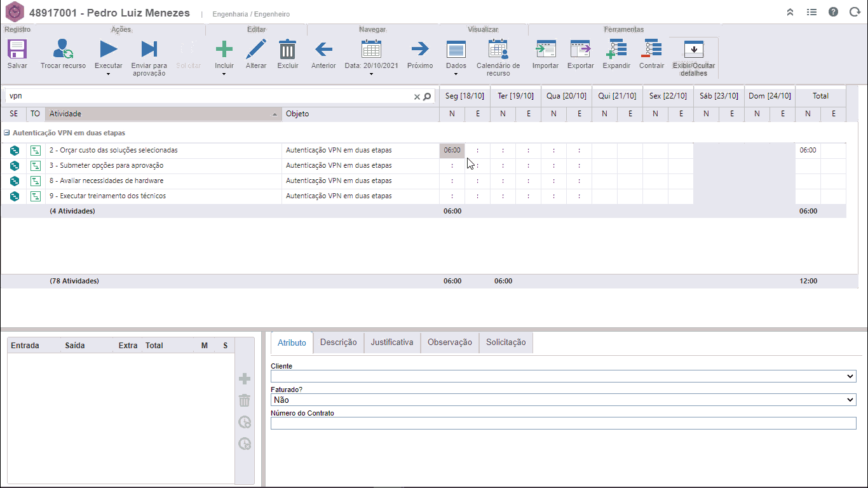The width and height of the screenshot is (868, 488).
Task: Click the Excluir trash can icon
Action: point(288,50)
